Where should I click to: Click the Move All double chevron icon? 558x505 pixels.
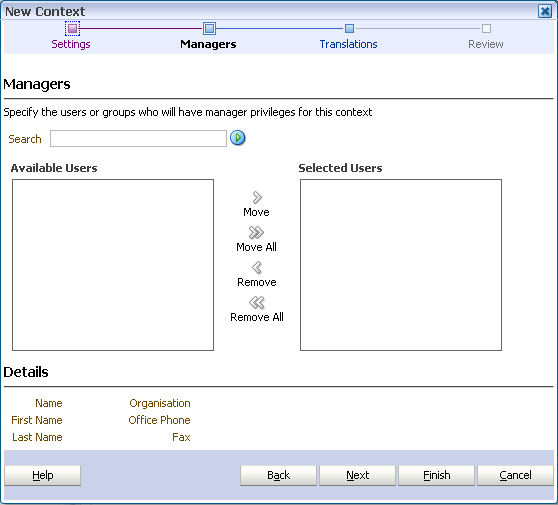point(256,232)
